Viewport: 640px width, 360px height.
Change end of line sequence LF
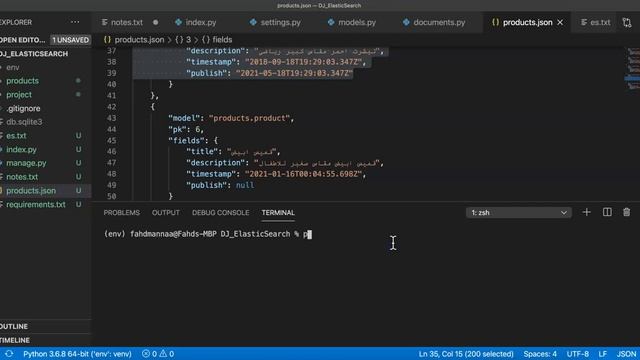click(x=602, y=354)
